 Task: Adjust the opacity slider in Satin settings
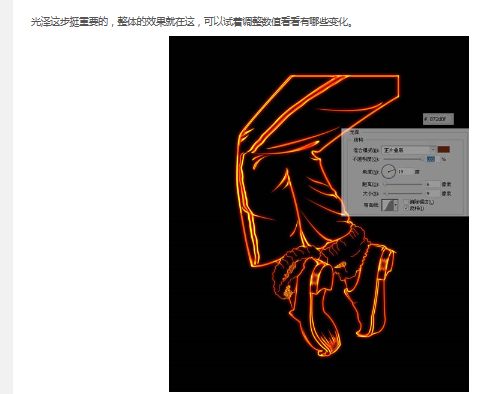[x=403, y=159]
